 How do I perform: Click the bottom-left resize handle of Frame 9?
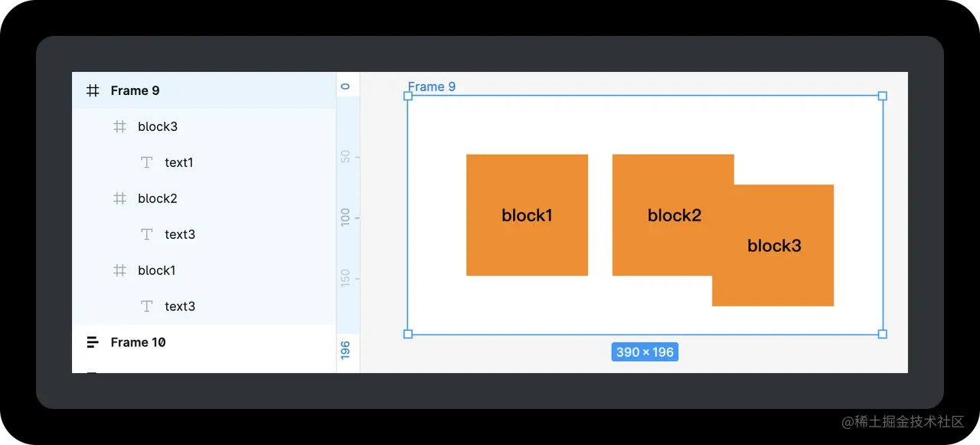(x=408, y=334)
